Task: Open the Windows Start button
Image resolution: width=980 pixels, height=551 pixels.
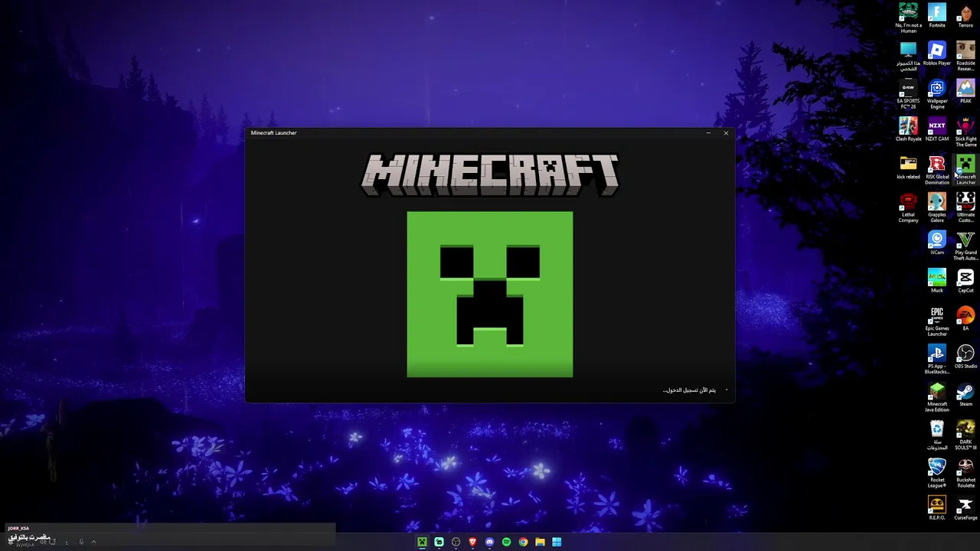Action: pyautogui.click(x=557, y=542)
